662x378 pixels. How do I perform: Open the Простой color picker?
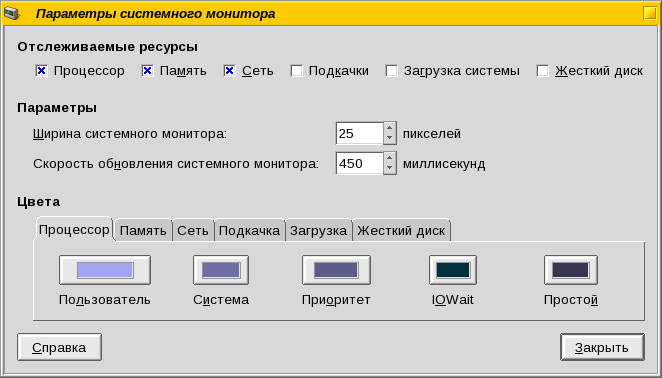click(x=571, y=270)
